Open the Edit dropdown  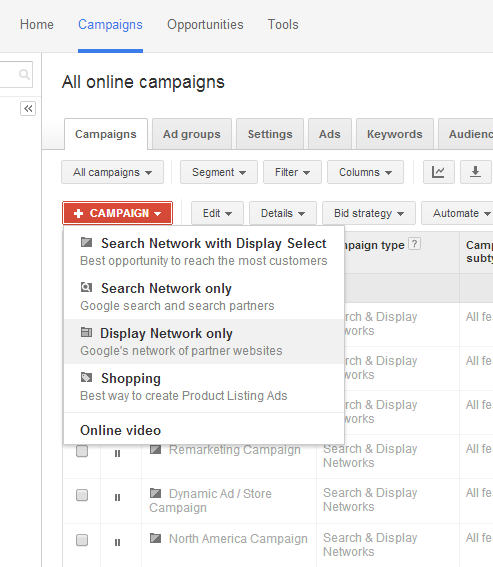pos(217,213)
